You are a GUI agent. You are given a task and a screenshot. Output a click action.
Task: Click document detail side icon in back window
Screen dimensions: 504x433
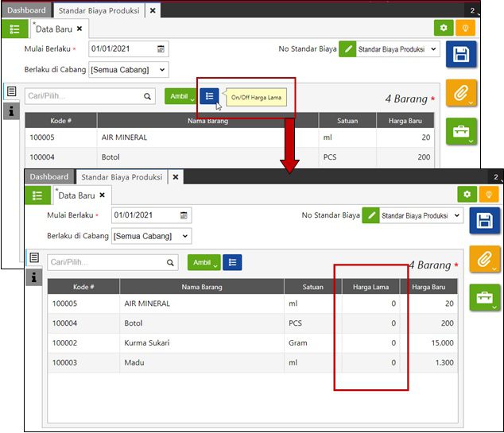[12, 91]
